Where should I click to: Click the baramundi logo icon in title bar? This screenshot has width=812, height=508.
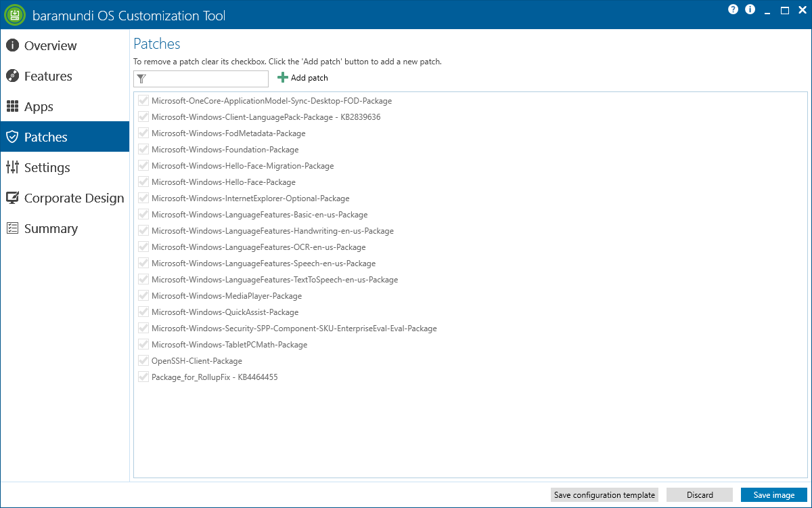(x=14, y=15)
